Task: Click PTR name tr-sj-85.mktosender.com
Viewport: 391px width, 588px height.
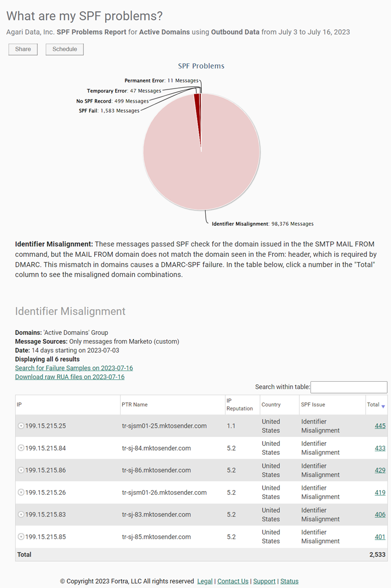Action: (x=156, y=536)
